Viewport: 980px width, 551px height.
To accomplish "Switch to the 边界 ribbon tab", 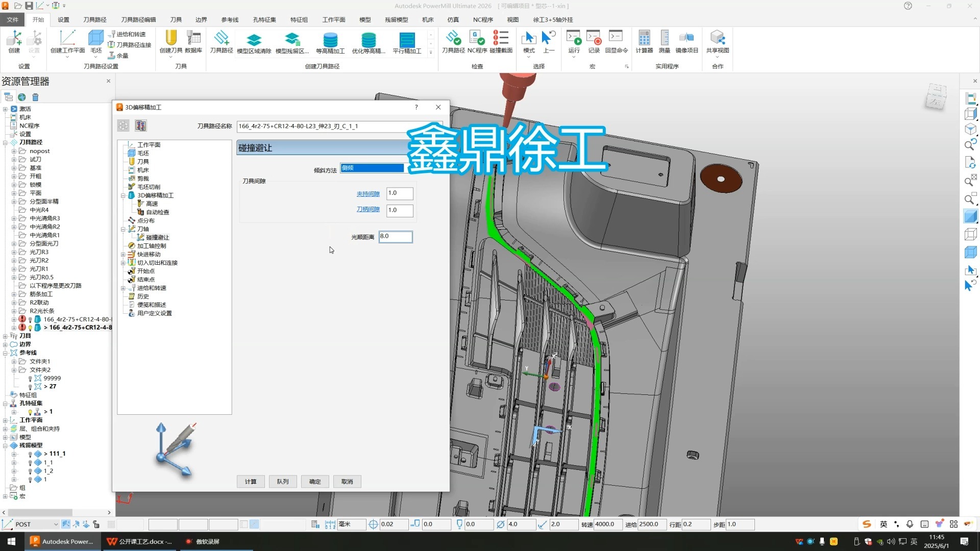I will [x=201, y=19].
